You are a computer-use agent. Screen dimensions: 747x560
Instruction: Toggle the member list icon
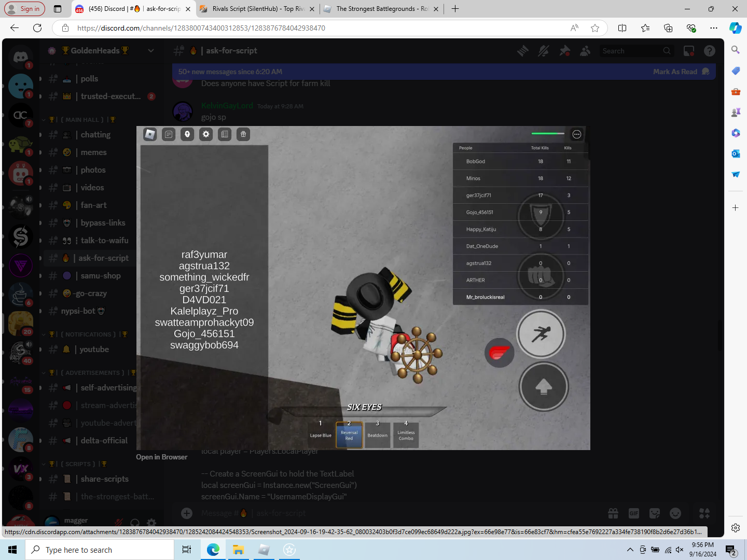[x=585, y=51]
